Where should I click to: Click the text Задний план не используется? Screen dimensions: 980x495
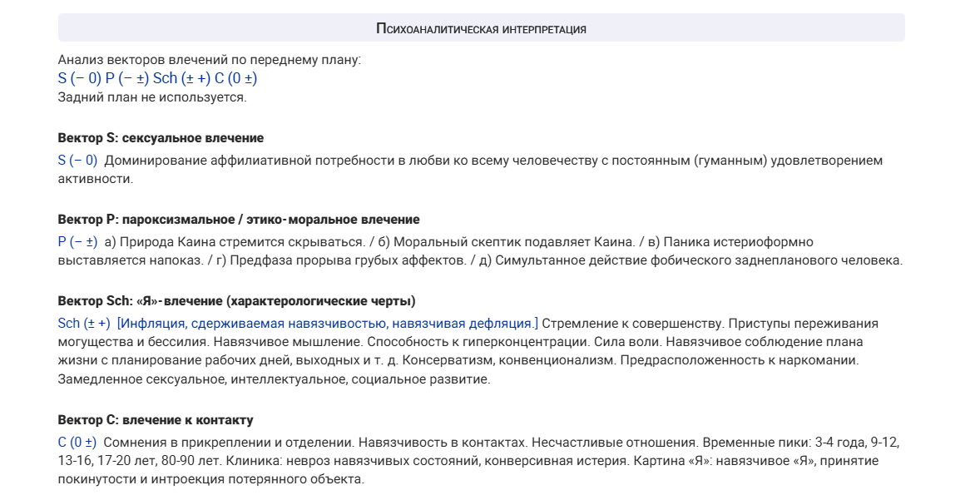coord(152,97)
